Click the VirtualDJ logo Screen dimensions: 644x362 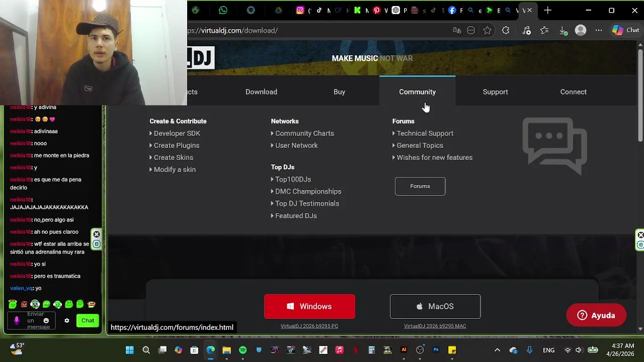pyautogui.click(x=201, y=58)
